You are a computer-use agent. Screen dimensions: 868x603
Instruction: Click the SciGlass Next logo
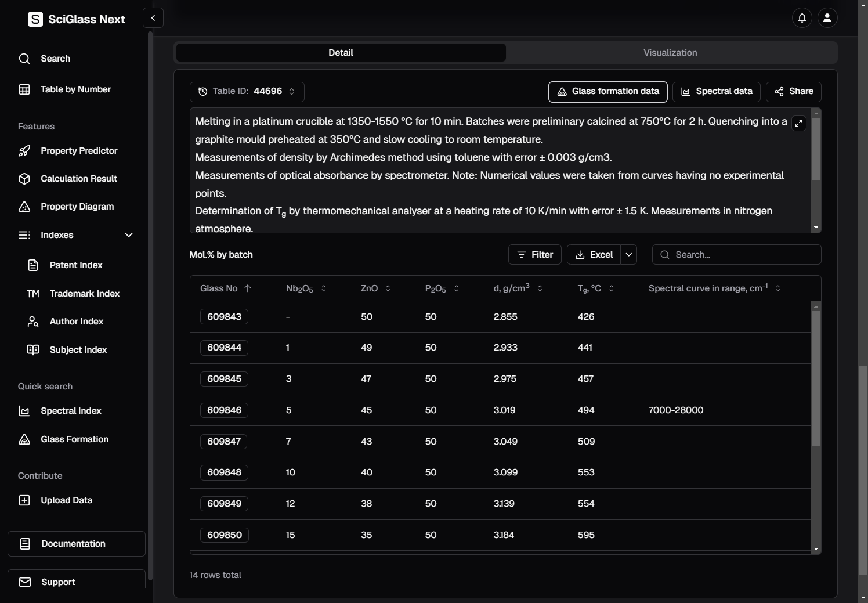click(77, 19)
